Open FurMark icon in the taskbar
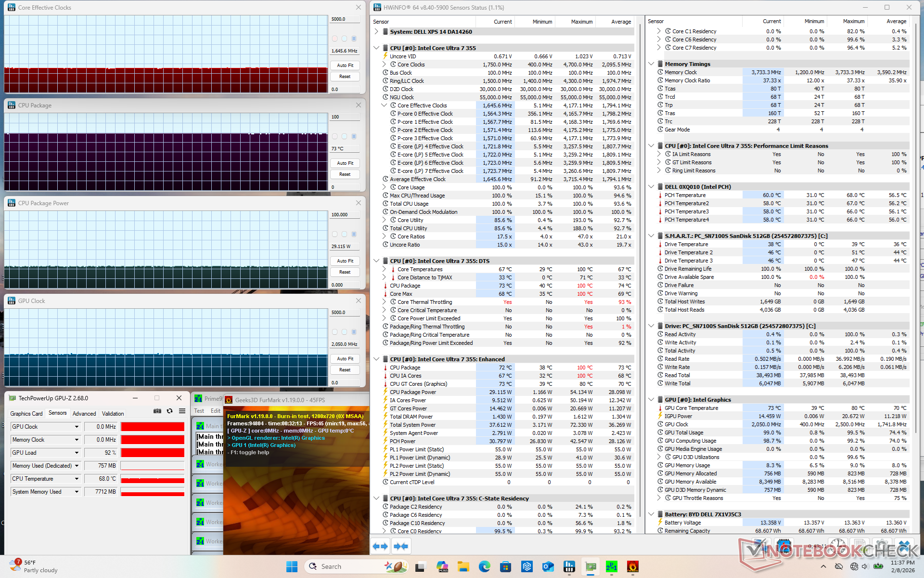 632,566
